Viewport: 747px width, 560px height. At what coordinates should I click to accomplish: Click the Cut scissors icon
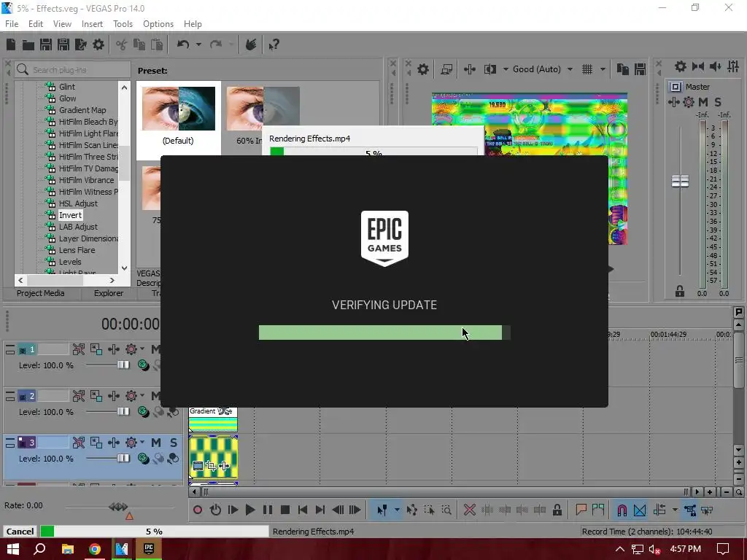pyautogui.click(x=122, y=44)
